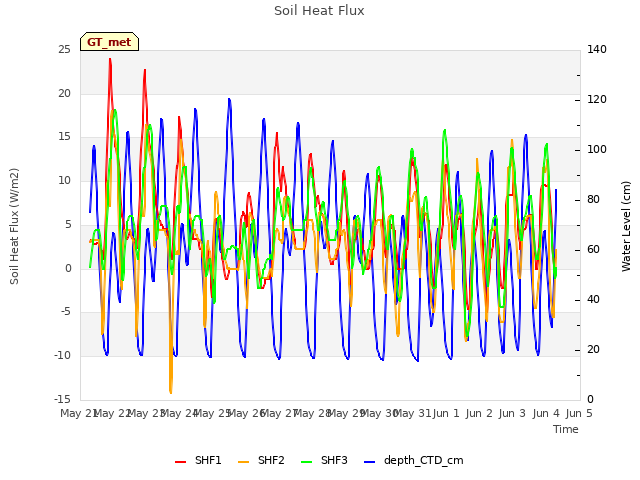The width and height of the screenshot is (640, 480).
Task: Toggle the SHF2 legend entry
Action: (261, 460)
